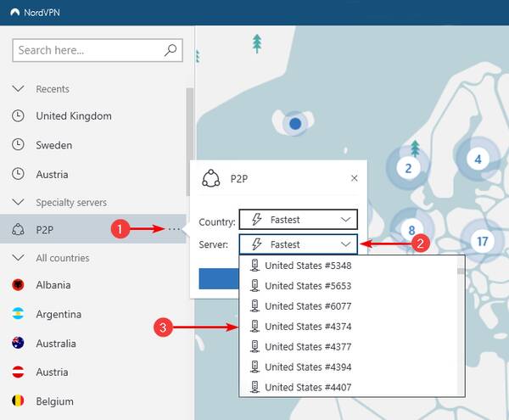Click map cluster labeled 8
The width and height of the screenshot is (509, 420).
tap(411, 230)
